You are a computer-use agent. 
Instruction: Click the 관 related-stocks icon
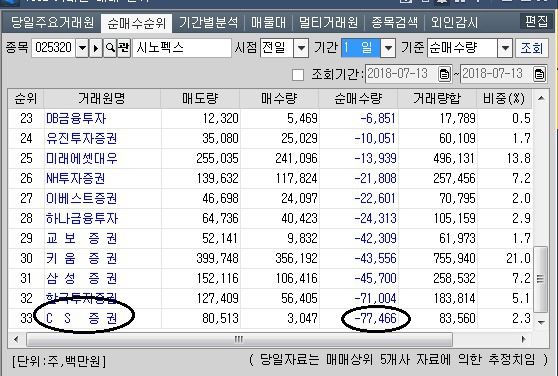tap(124, 48)
